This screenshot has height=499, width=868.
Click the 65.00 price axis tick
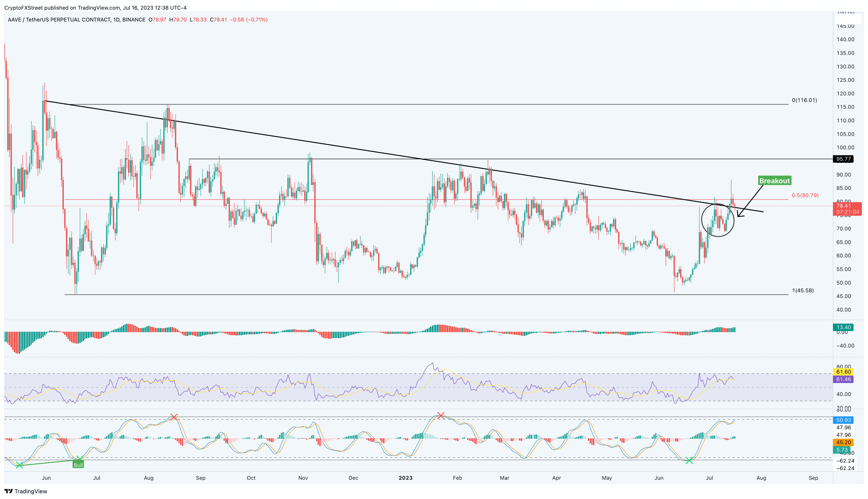(x=844, y=242)
